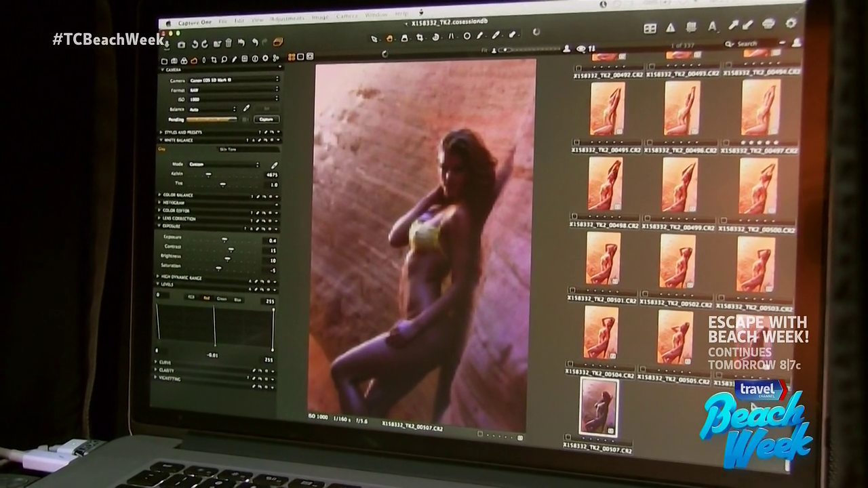Click the copy adjustments up-arrow icon
The image size is (868, 488).
click(x=734, y=25)
